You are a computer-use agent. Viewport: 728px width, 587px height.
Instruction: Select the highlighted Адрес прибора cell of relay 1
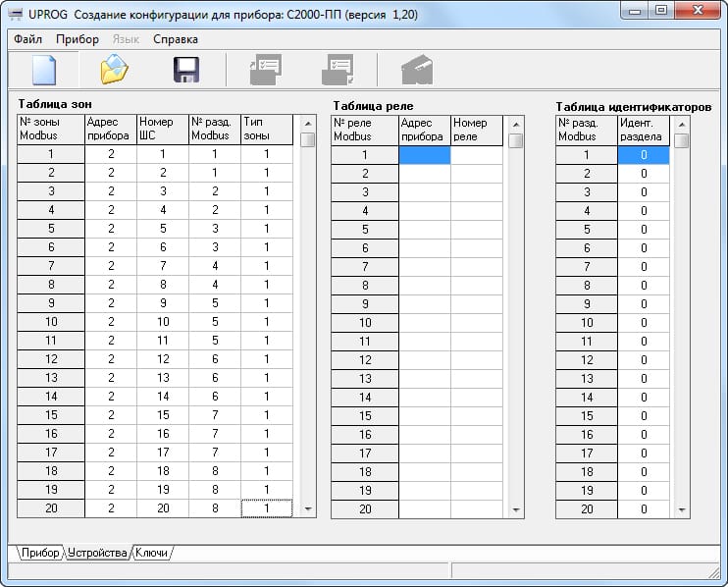point(425,155)
